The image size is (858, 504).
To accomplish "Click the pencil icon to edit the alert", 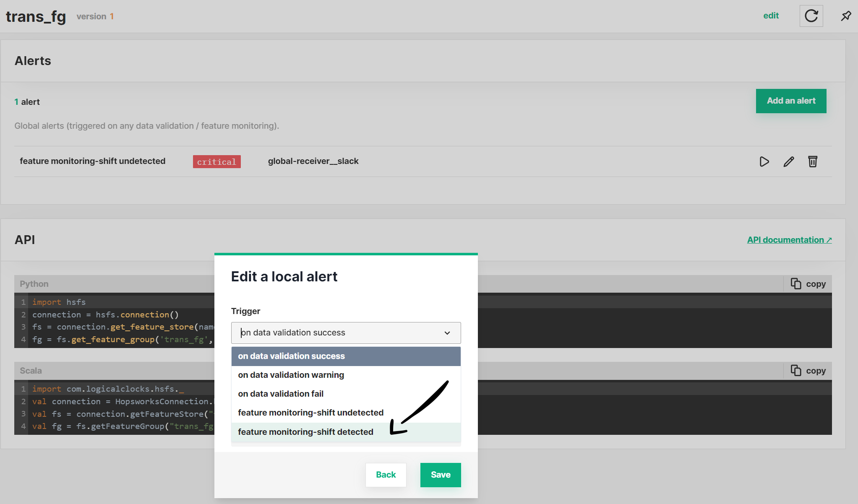I will tap(789, 161).
